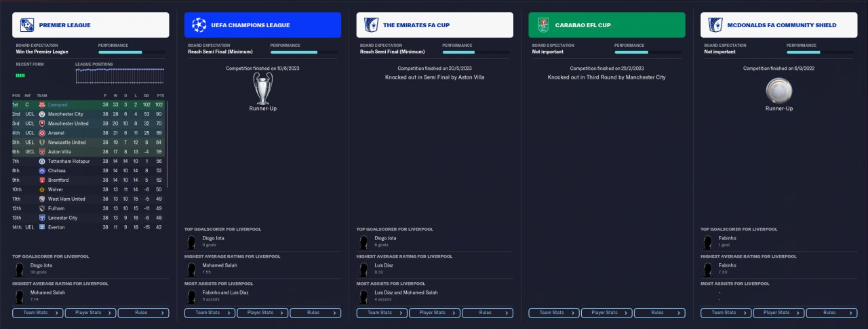The image size is (868, 329).
Task: Click the Wolves club badge
Action: click(42, 190)
